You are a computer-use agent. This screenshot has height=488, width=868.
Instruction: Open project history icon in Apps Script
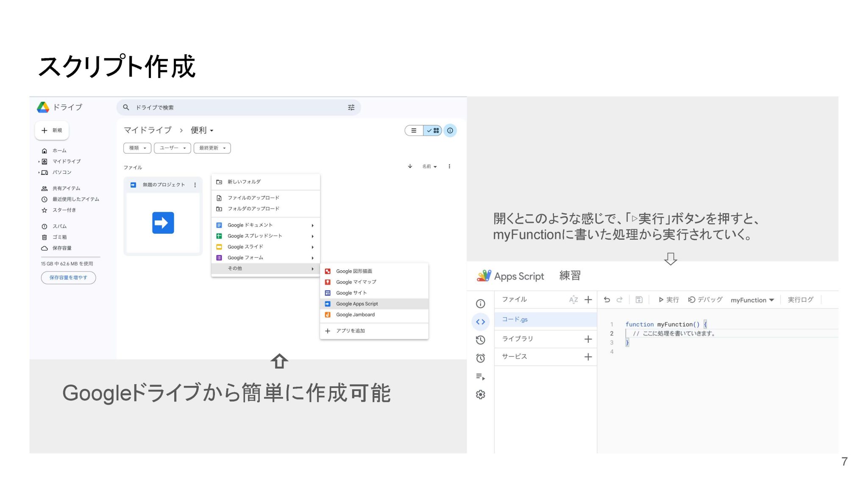point(480,340)
